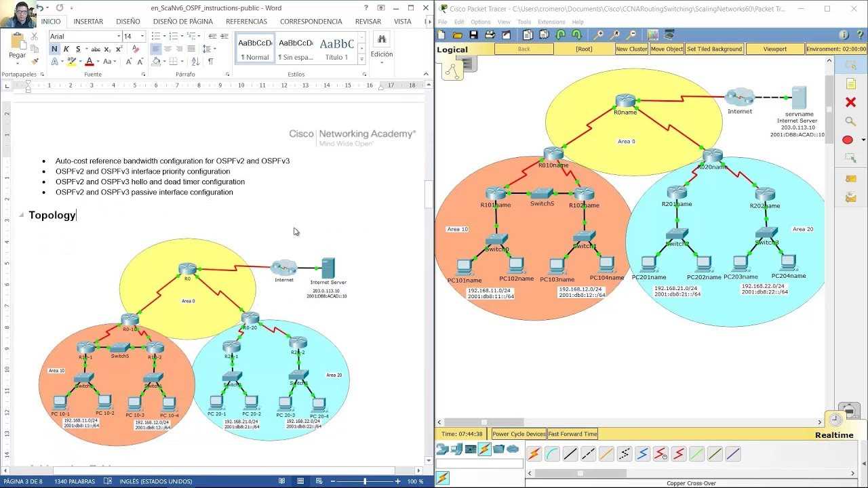Toggle bold (N) formatting in Word
The image size is (868, 488).
coord(54,49)
